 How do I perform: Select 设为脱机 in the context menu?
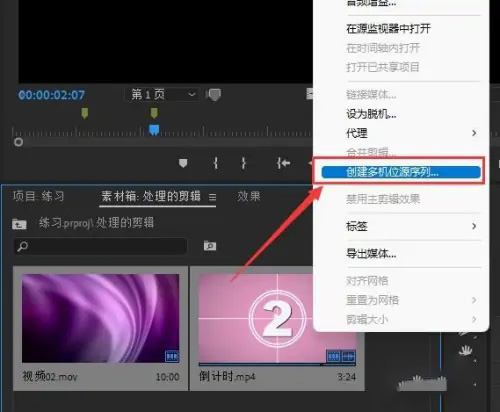371,114
